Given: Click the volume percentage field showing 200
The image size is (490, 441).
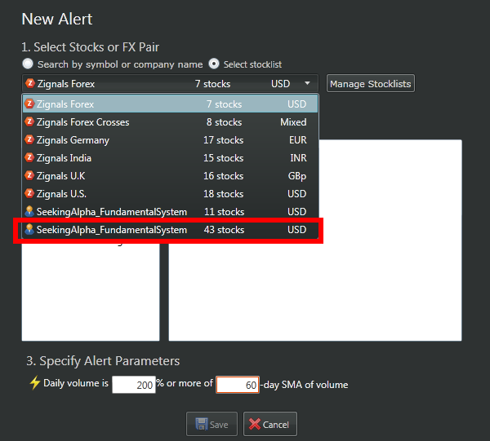Looking at the screenshot, I should 134,385.
